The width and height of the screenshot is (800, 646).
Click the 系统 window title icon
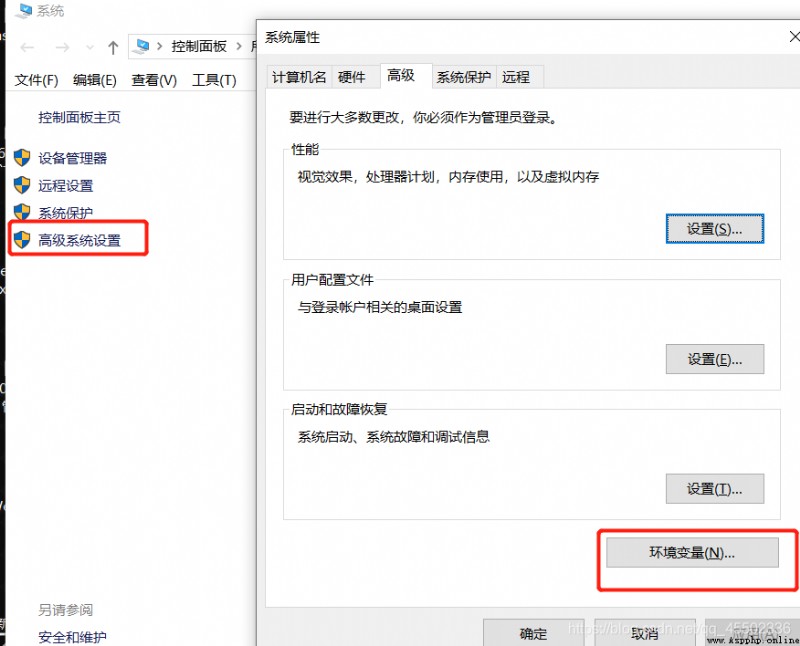[23, 11]
